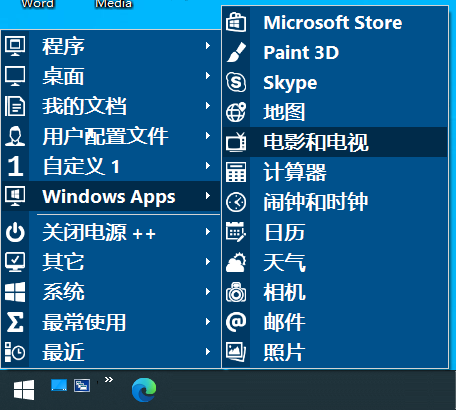Select the 最常使用 menu entry
Viewport: 456px width, 410px height.
click(x=111, y=322)
